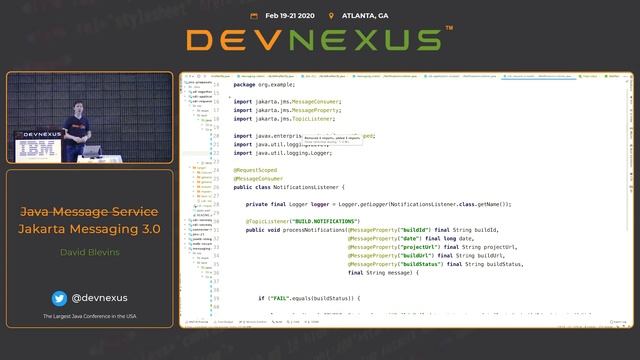Click the '"buildUrl"' property string
This screenshot has width=640, height=360.
coord(415,256)
